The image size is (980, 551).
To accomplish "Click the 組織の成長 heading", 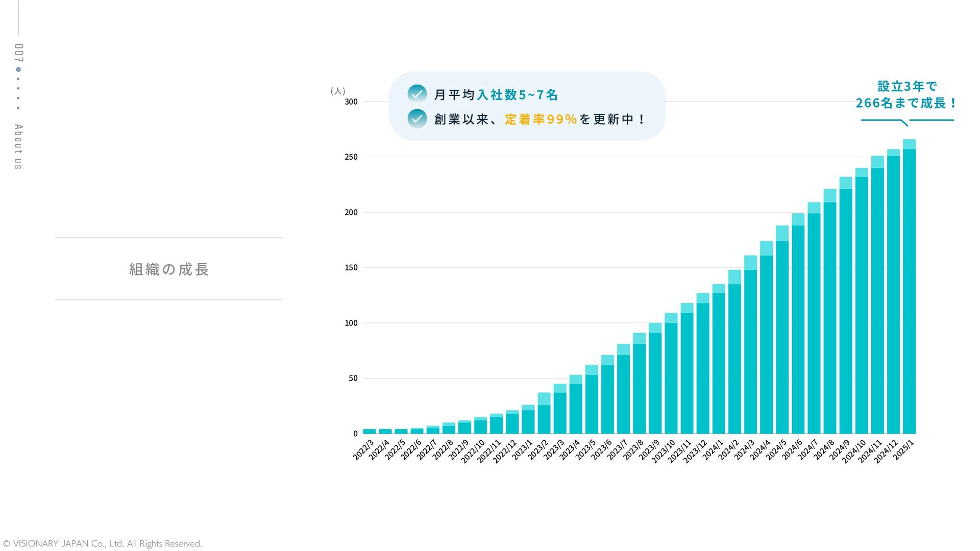I will click(169, 269).
